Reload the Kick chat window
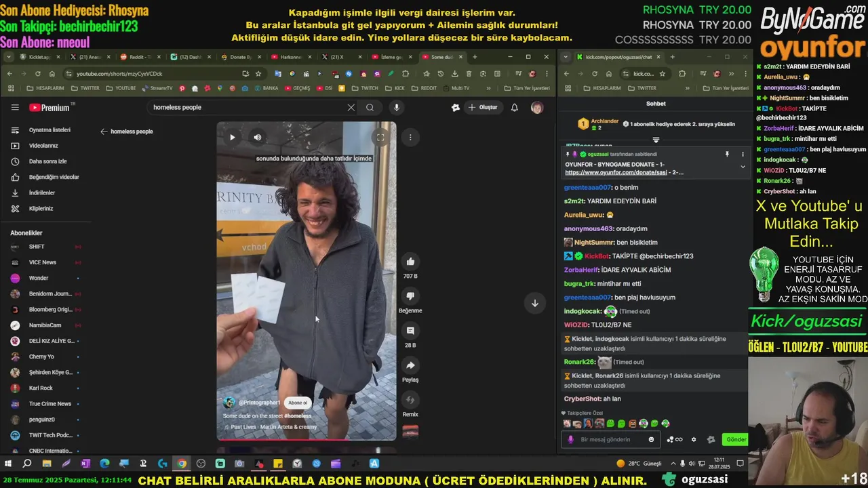 click(x=595, y=73)
